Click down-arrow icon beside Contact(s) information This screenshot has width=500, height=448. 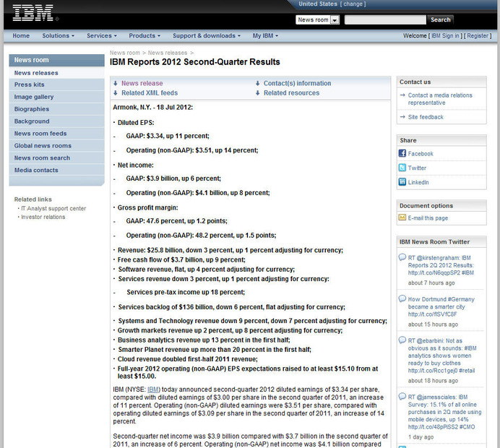point(258,83)
